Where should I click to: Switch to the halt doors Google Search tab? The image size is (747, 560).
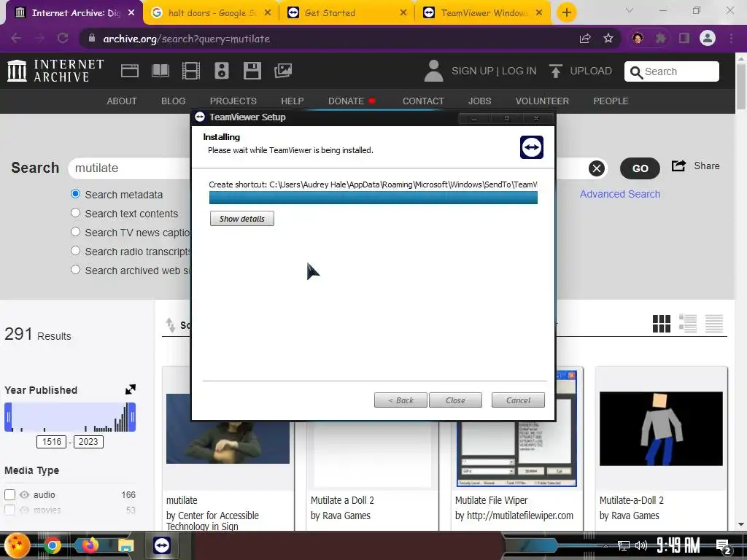pyautogui.click(x=211, y=13)
